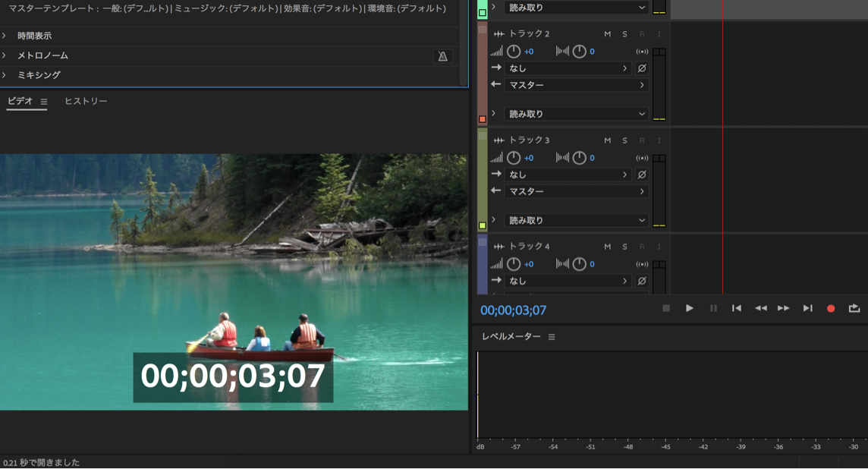Click the red record button
The height and width of the screenshot is (469, 868).
832,309
